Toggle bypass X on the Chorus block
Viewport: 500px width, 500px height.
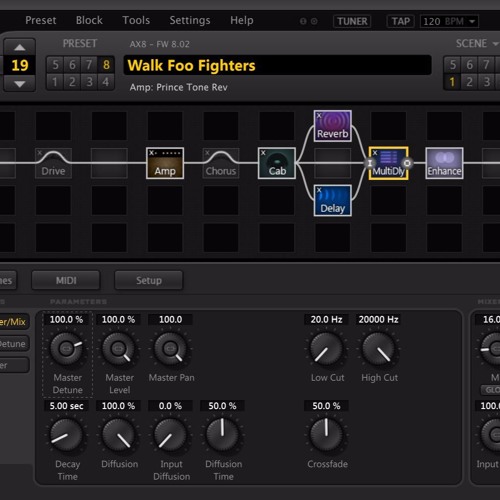(x=207, y=153)
